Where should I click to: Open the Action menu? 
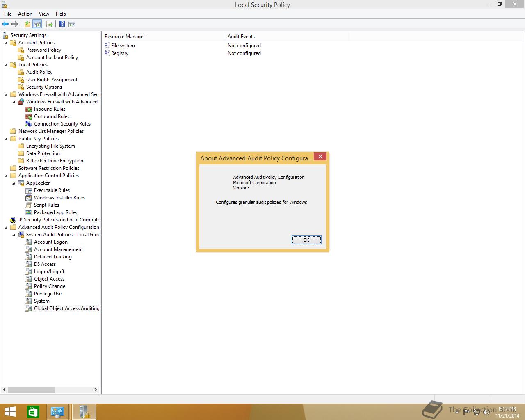coord(25,14)
